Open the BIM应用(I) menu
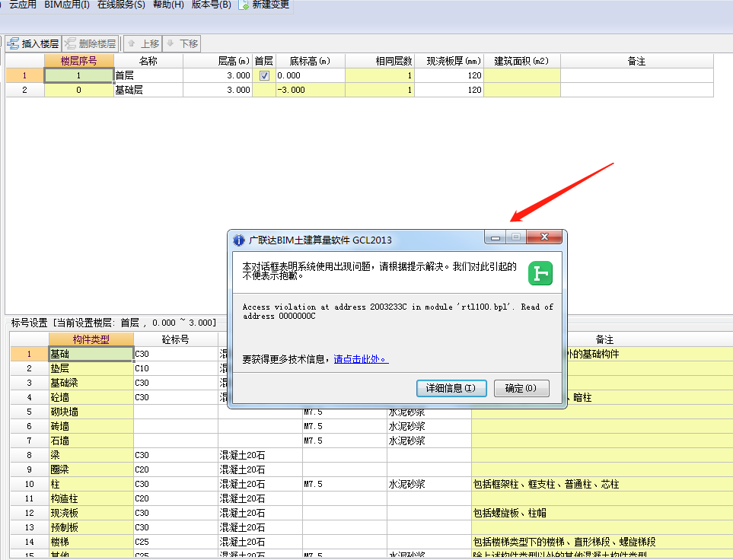The height and width of the screenshot is (560, 733). coord(67,5)
